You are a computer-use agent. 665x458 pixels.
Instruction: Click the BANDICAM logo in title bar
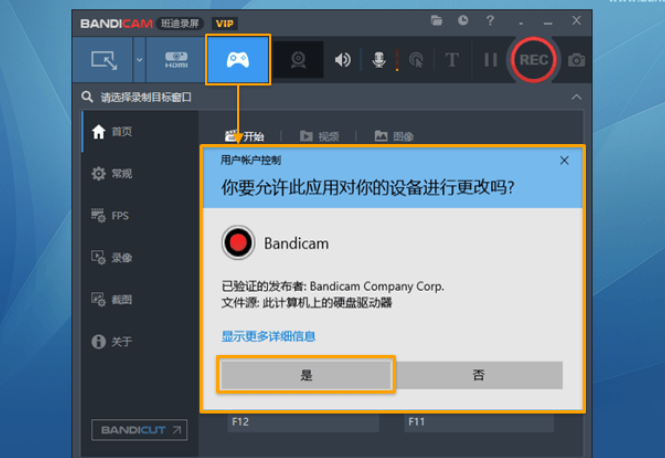116,24
